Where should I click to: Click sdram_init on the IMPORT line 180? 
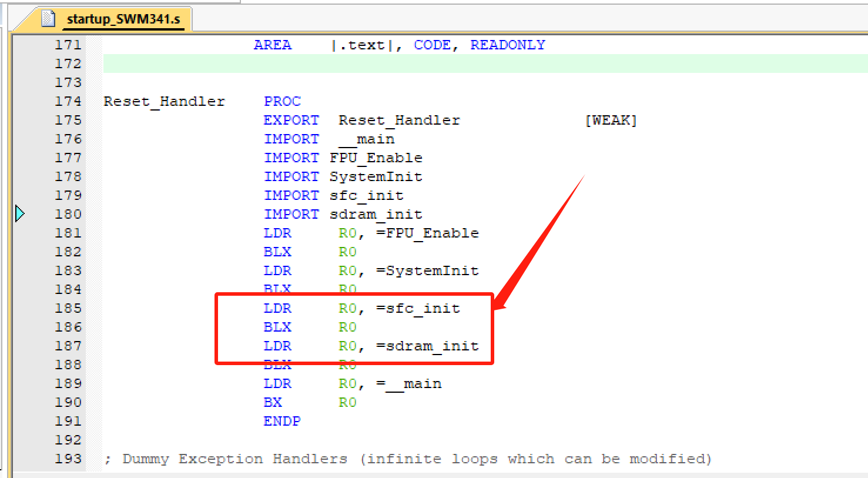point(376,215)
